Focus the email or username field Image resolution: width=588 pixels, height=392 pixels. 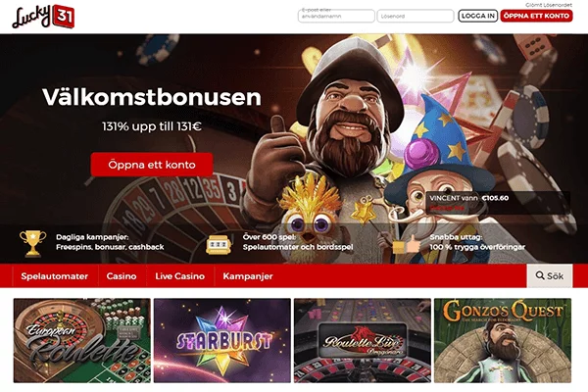click(x=336, y=16)
